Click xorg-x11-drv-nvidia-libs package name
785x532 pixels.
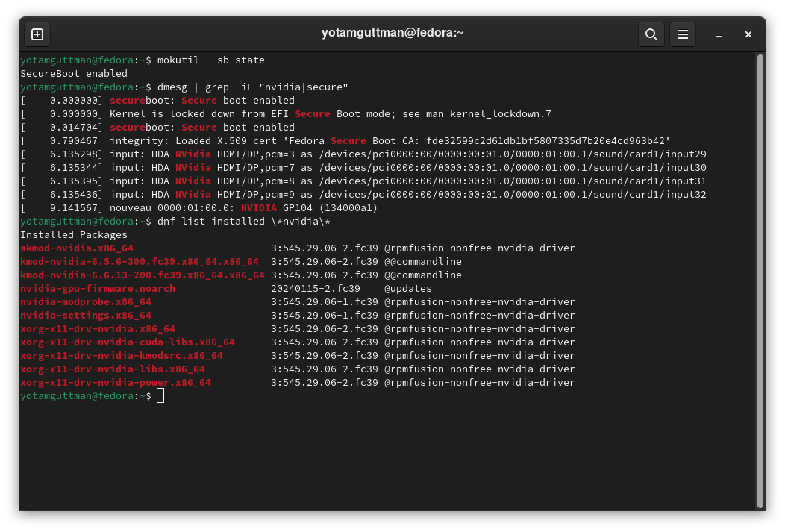pyautogui.click(x=113, y=369)
